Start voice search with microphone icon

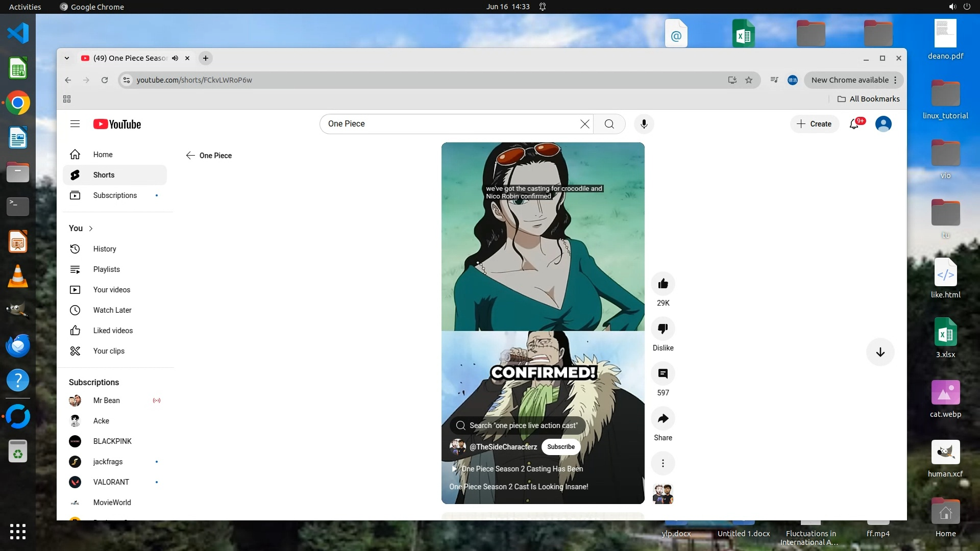click(x=644, y=124)
